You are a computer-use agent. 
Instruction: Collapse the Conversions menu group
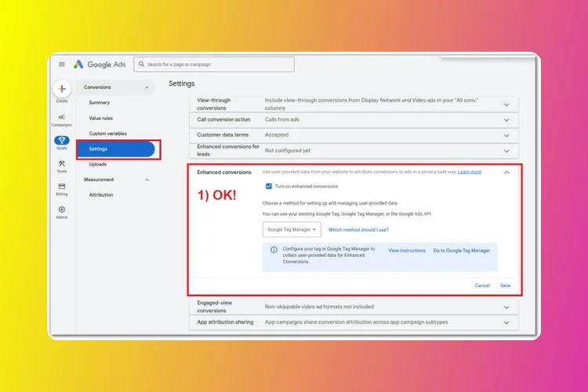click(x=147, y=87)
